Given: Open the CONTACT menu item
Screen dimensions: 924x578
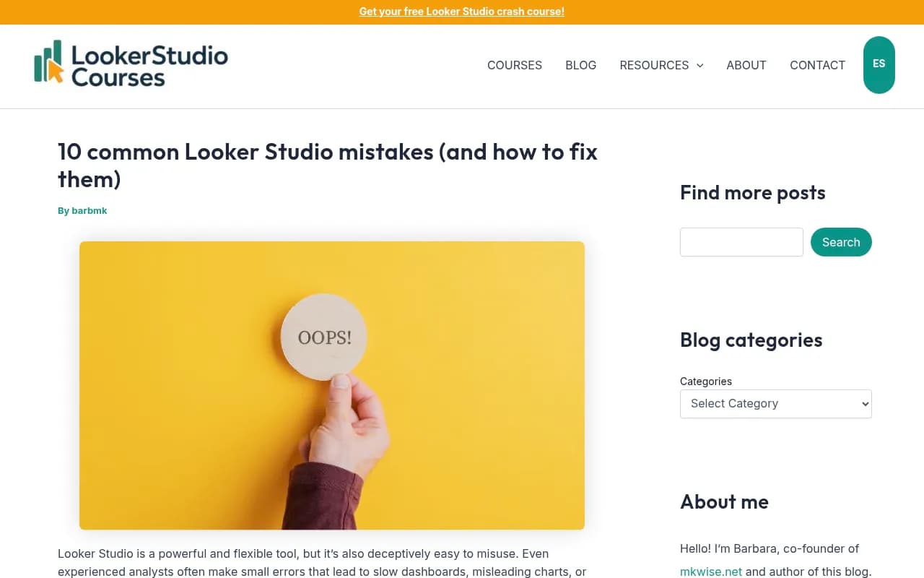Looking at the screenshot, I should 817,65.
